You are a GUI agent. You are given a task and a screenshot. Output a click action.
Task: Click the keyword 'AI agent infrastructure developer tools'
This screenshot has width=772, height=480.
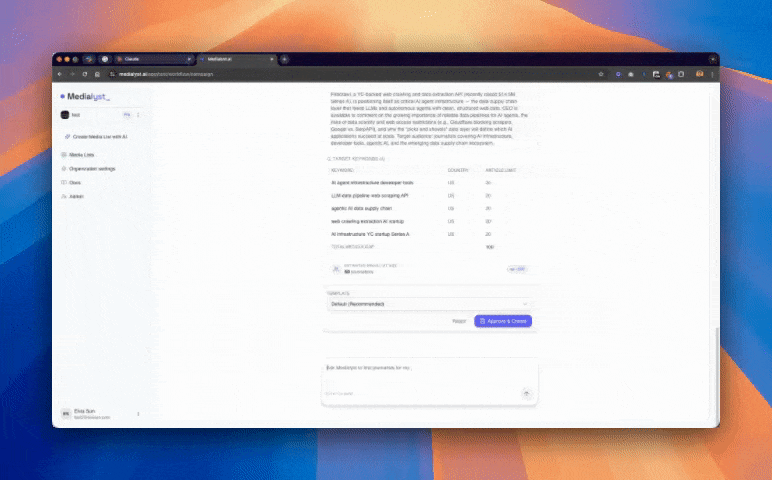pos(372,183)
